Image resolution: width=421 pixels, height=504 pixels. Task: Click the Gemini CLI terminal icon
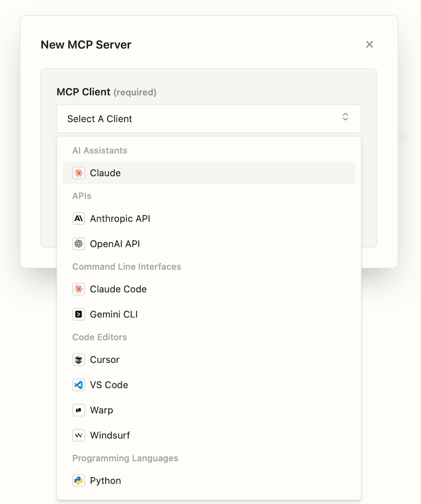tap(78, 314)
